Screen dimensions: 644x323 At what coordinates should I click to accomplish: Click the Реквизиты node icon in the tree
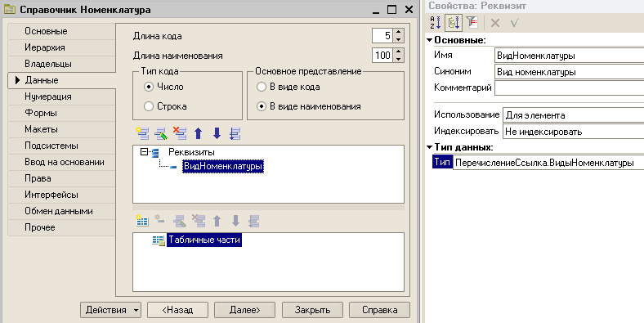point(155,152)
